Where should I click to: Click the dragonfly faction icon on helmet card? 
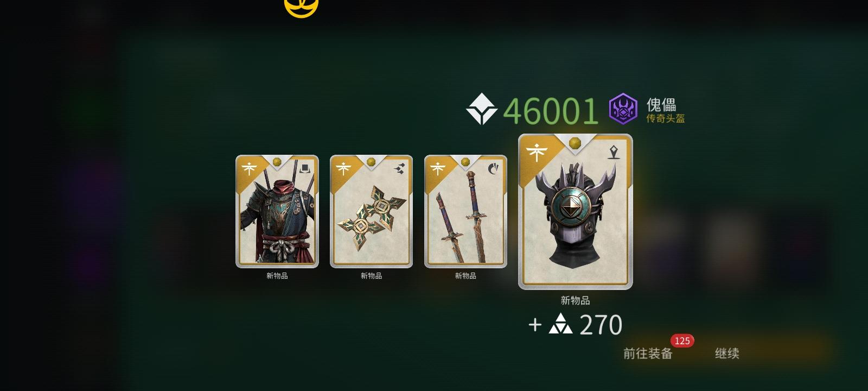click(x=537, y=152)
